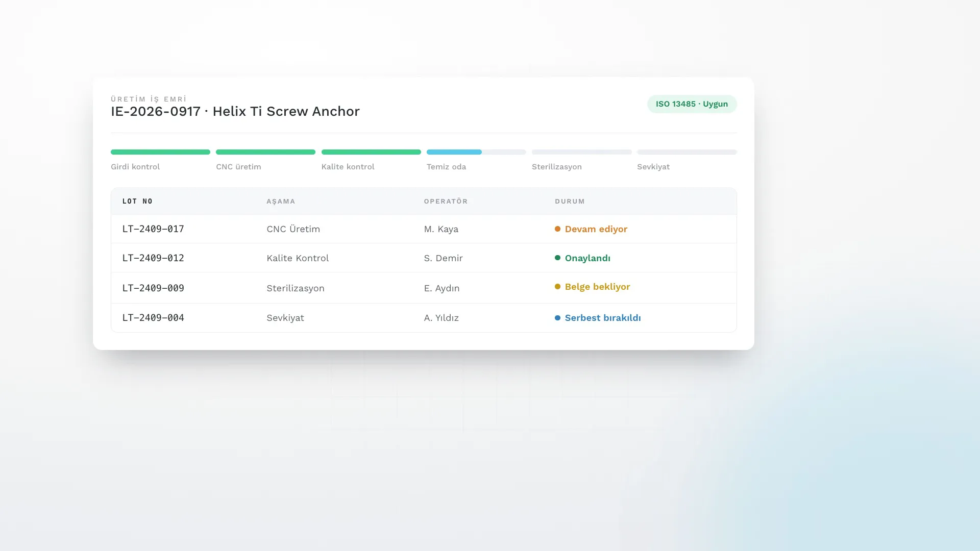Sort by LOT NO column header
The height and width of the screenshot is (551, 980).
[x=137, y=202]
